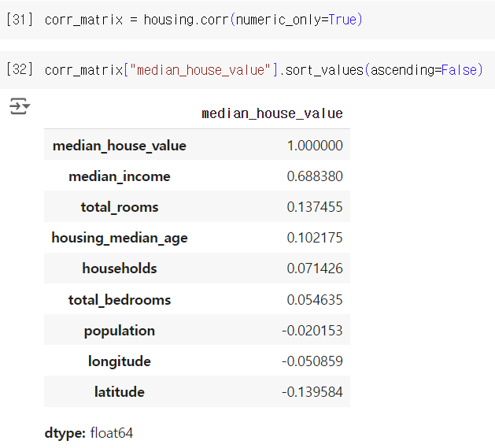Click the dtype float64 text

click(x=89, y=433)
